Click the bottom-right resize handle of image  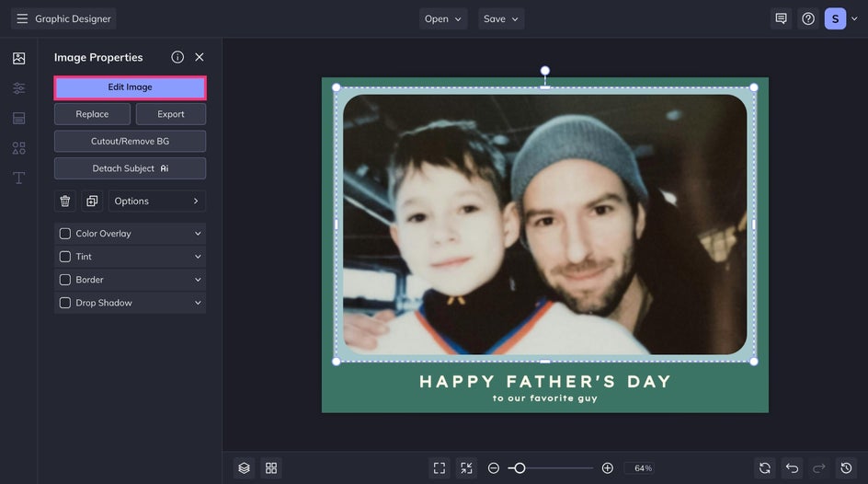(754, 362)
